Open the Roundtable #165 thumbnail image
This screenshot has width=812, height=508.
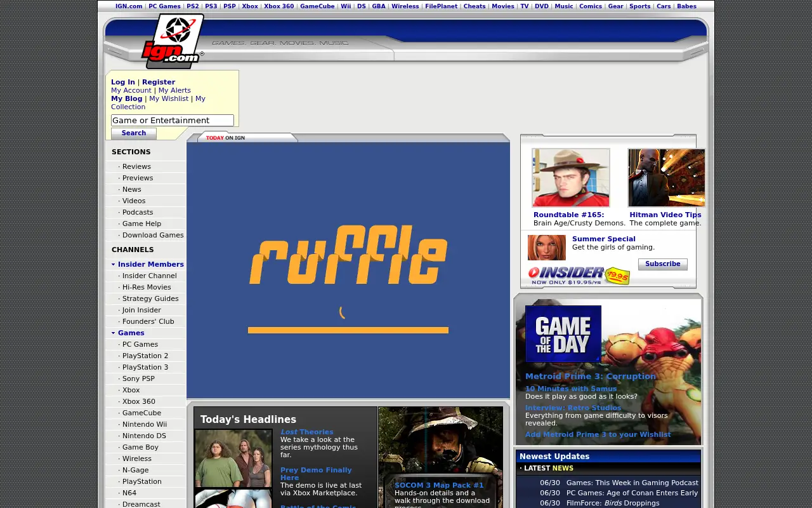click(571, 178)
